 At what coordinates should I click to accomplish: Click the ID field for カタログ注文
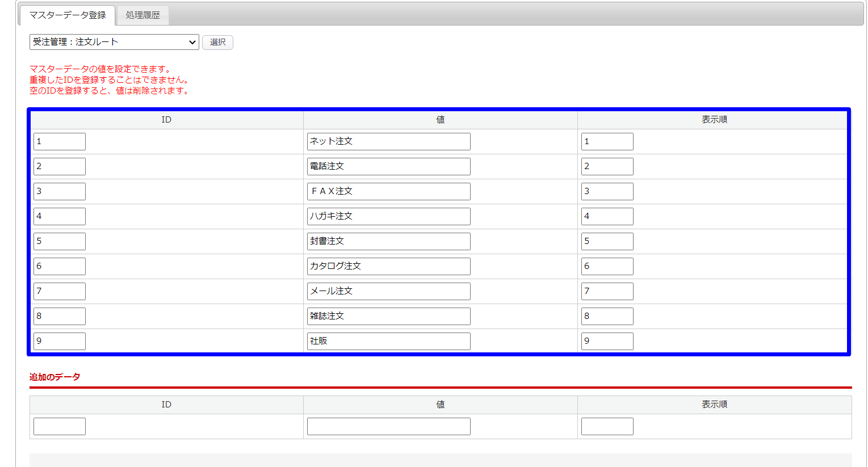click(60, 267)
